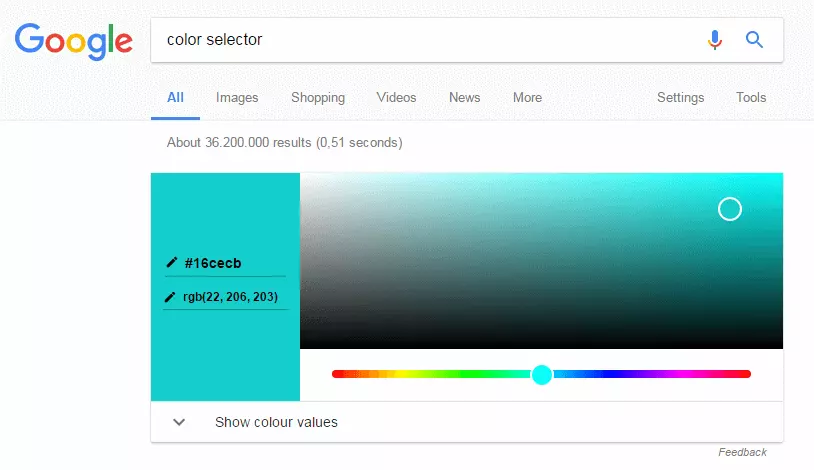Click the pencil icon beside the rgb value

(x=171, y=297)
